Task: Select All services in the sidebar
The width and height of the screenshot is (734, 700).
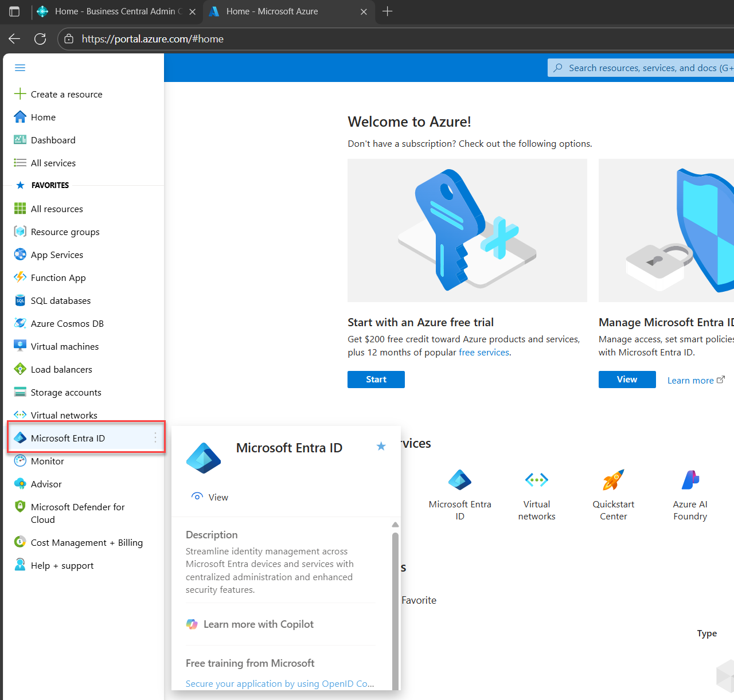Action: pos(53,163)
